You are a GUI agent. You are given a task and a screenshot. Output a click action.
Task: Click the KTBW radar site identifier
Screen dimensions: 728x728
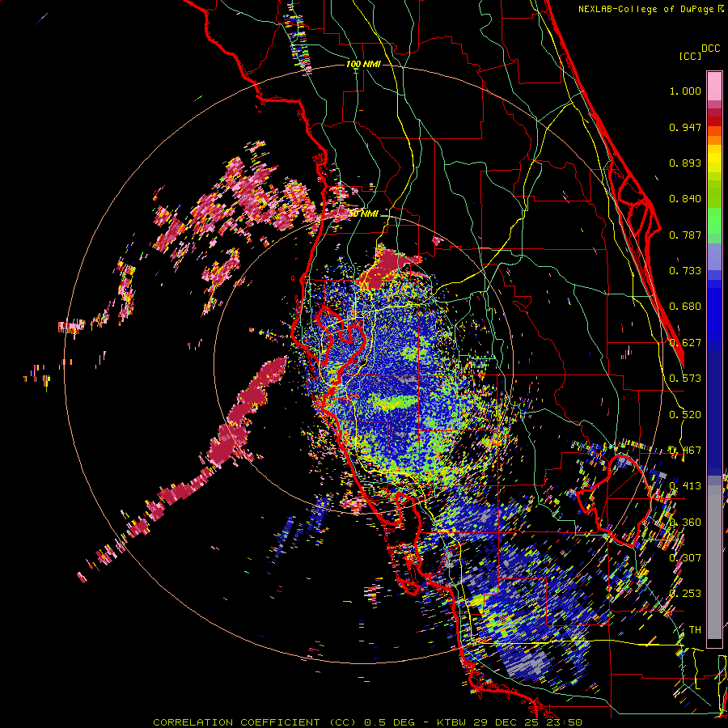click(x=451, y=722)
